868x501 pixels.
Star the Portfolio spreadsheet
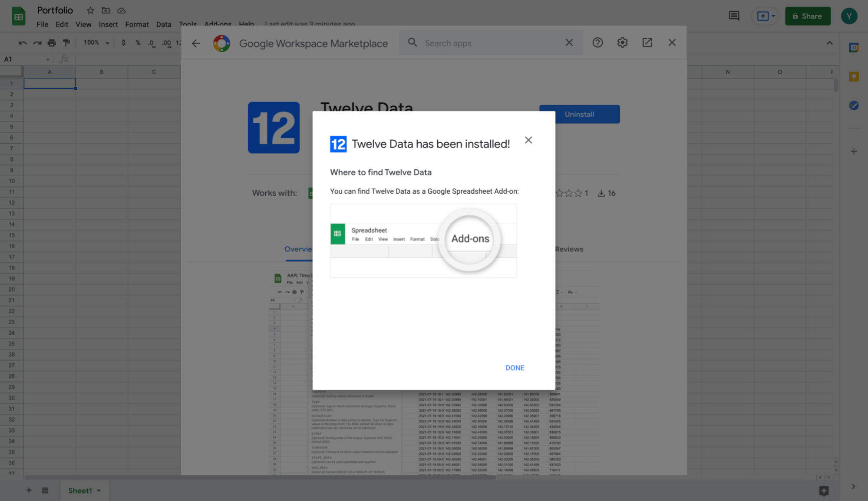click(x=90, y=10)
